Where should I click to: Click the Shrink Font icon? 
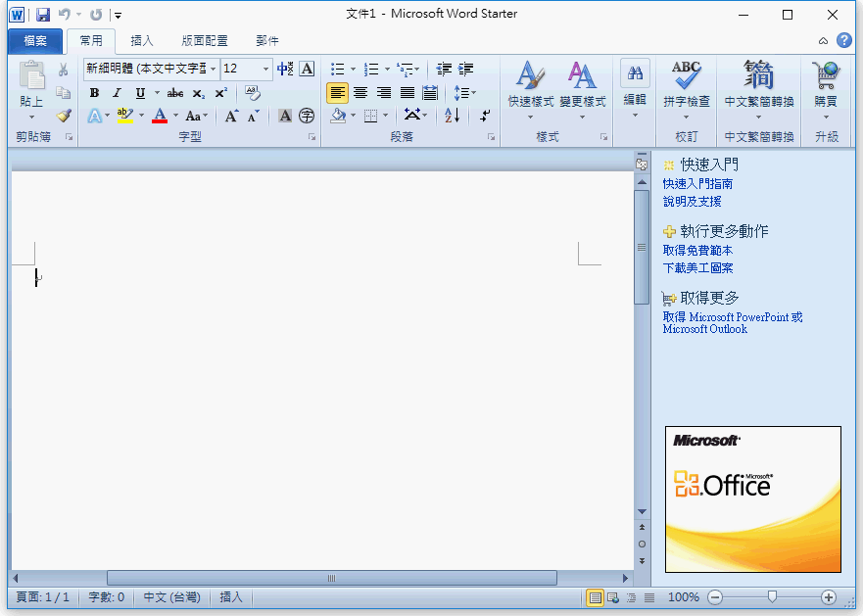coord(253,117)
